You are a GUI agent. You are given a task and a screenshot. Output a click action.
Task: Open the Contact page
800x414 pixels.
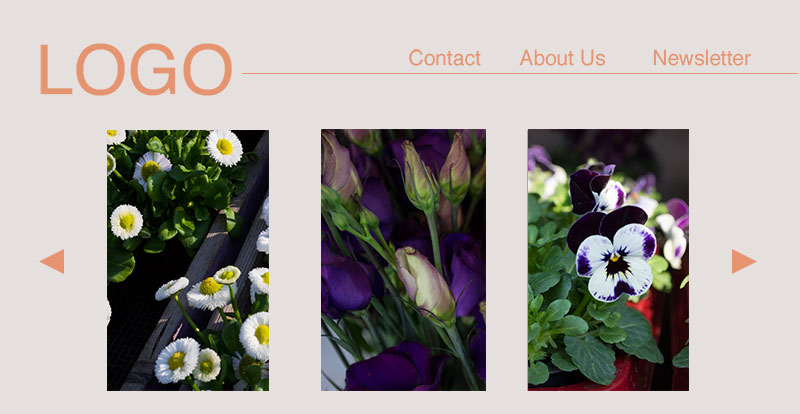(x=444, y=58)
